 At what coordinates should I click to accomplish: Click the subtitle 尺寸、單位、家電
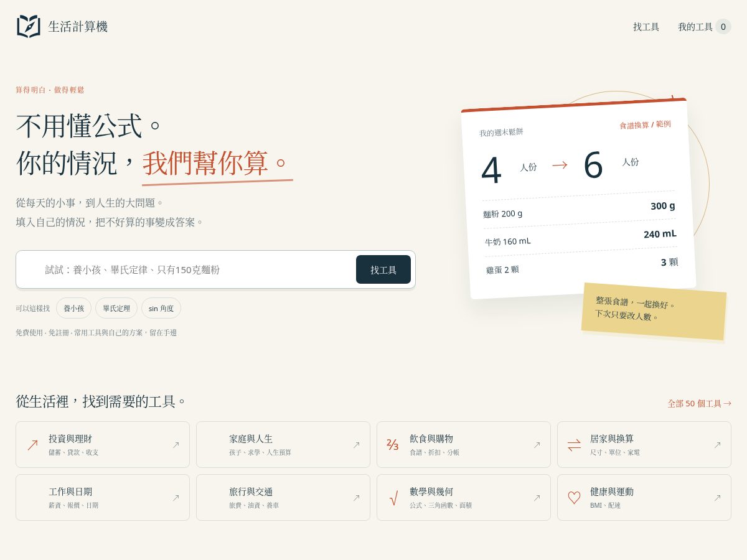coord(615,452)
